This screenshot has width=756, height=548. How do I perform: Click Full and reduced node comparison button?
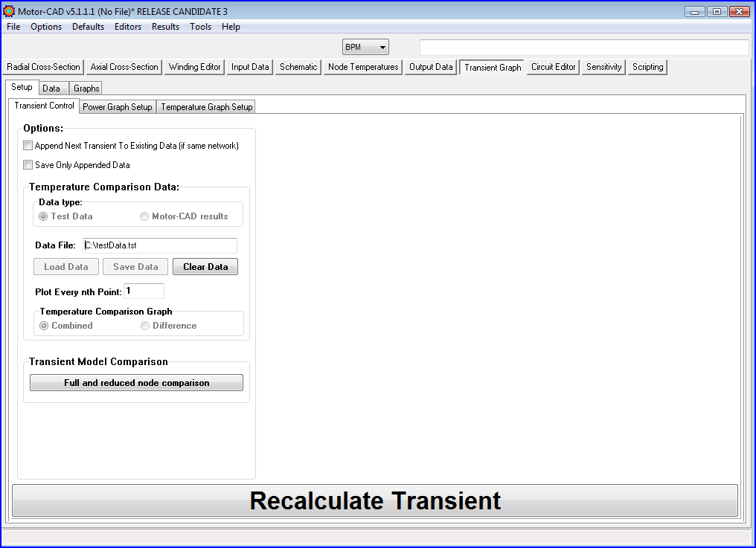click(136, 383)
